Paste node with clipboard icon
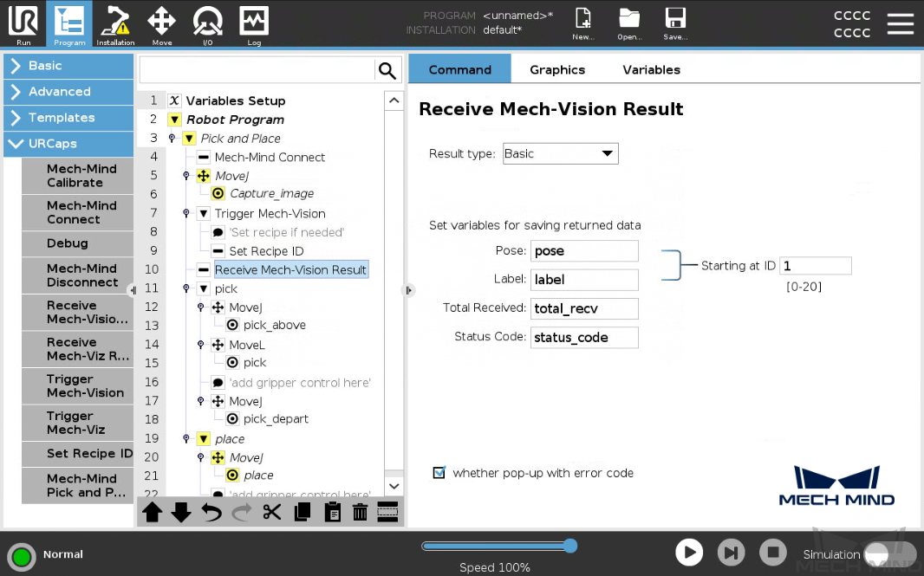Viewport: 924px width, 576px height. coord(332,512)
